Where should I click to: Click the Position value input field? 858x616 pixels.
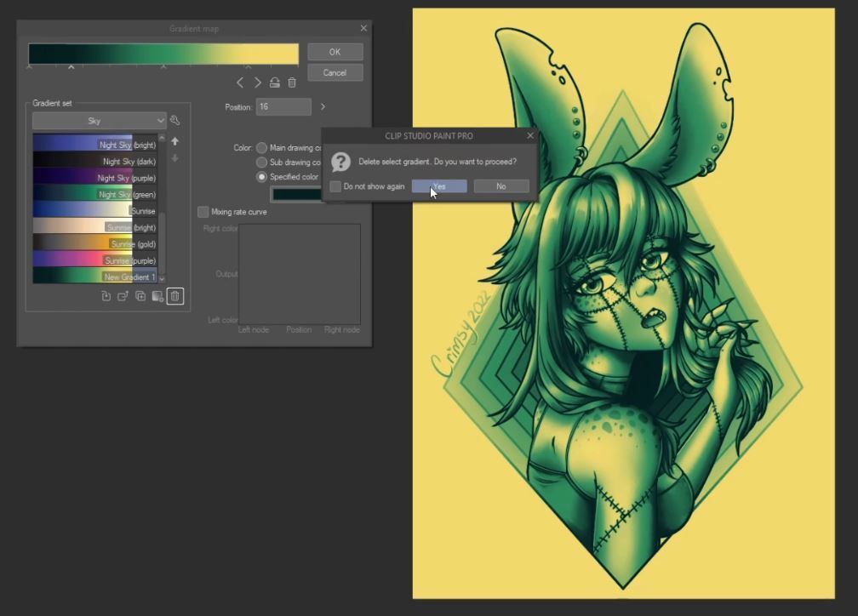tap(283, 107)
